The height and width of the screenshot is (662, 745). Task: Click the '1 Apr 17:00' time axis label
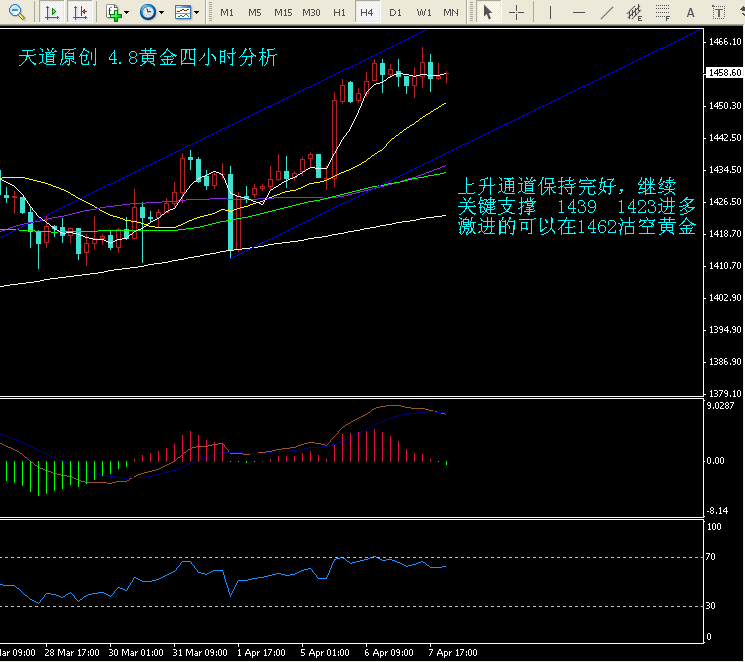tap(261, 652)
